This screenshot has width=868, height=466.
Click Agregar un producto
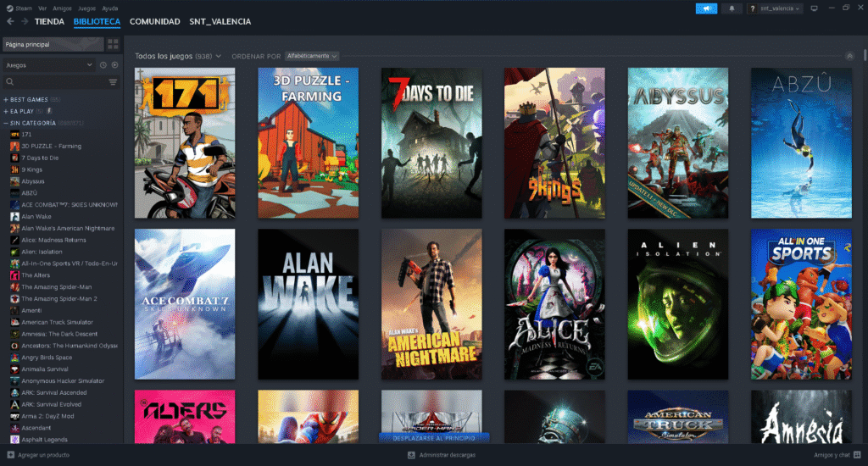pos(38,455)
